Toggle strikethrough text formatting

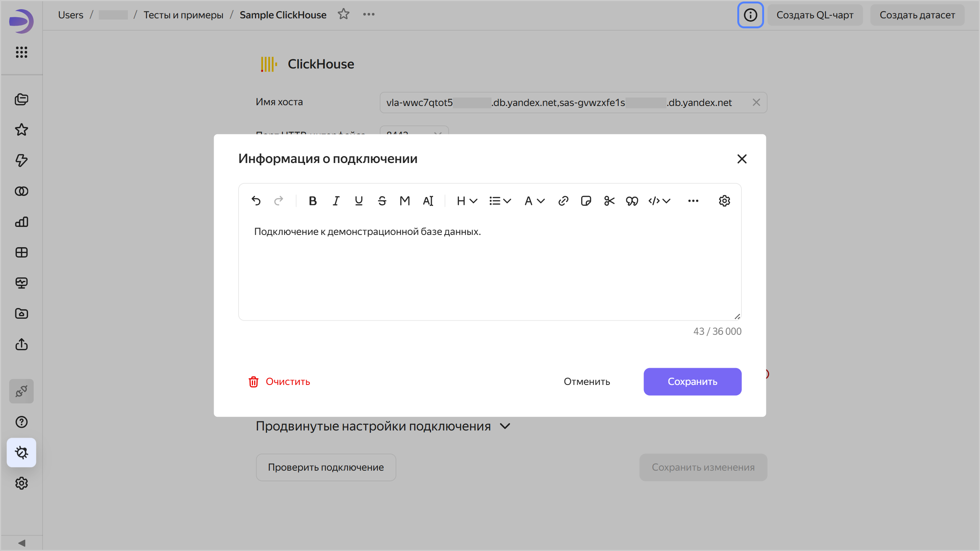tap(382, 201)
